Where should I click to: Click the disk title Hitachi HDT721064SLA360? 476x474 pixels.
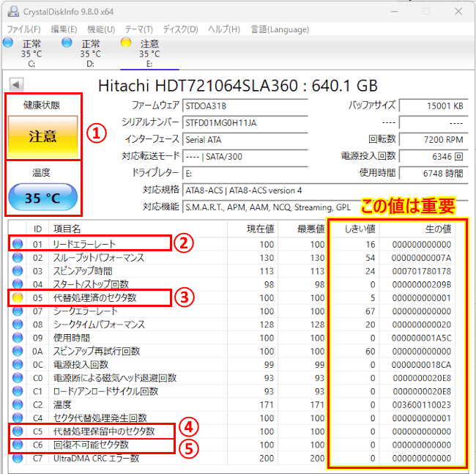[x=198, y=86]
